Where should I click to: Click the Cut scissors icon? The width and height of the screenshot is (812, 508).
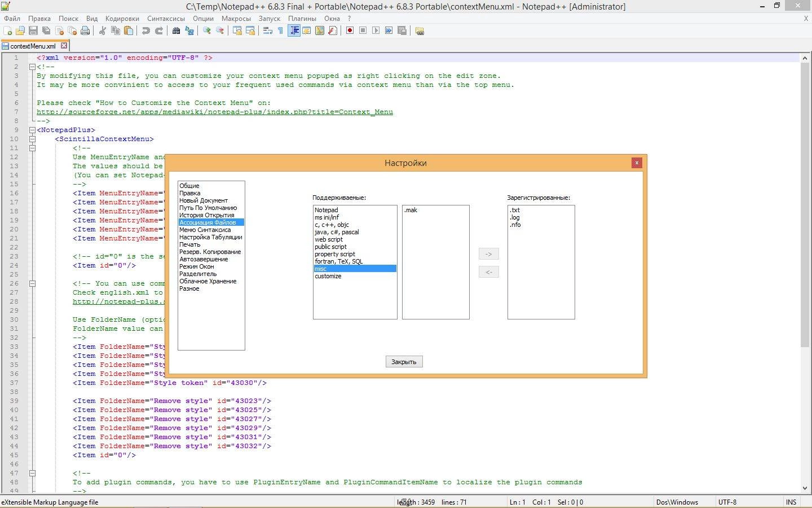tap(103, 30)
